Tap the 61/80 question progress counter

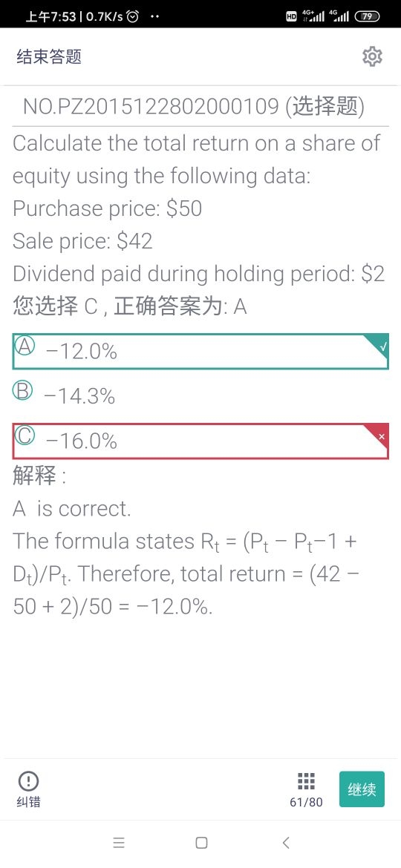click(x=306, y=801)
